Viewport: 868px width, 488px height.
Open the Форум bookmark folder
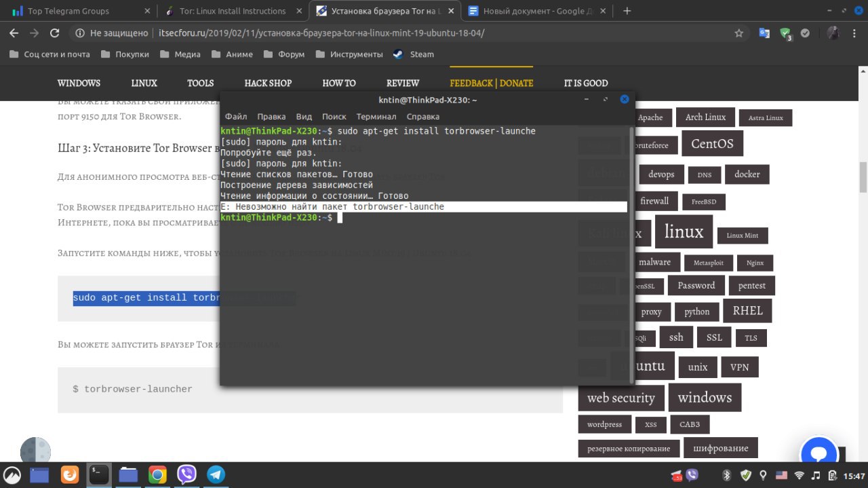[x=285, y=54]
